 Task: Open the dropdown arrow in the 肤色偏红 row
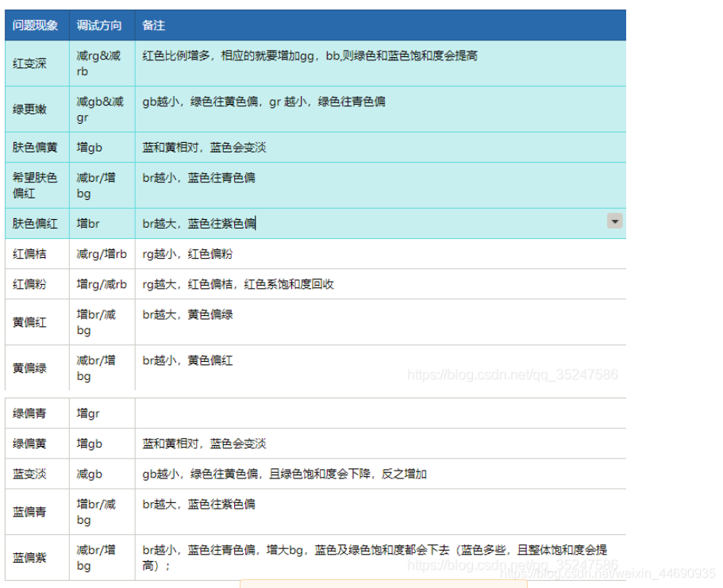[x=614, y=221]
